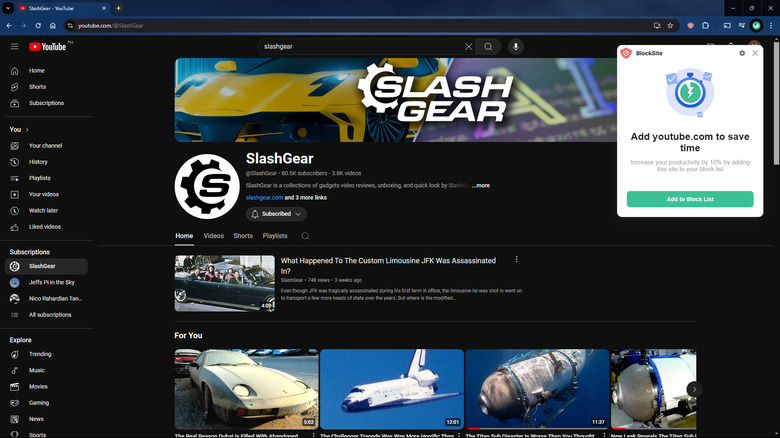Open the abandoned Porsche video thumbnail
Screen dimensions: 780x438
point(246,389)
